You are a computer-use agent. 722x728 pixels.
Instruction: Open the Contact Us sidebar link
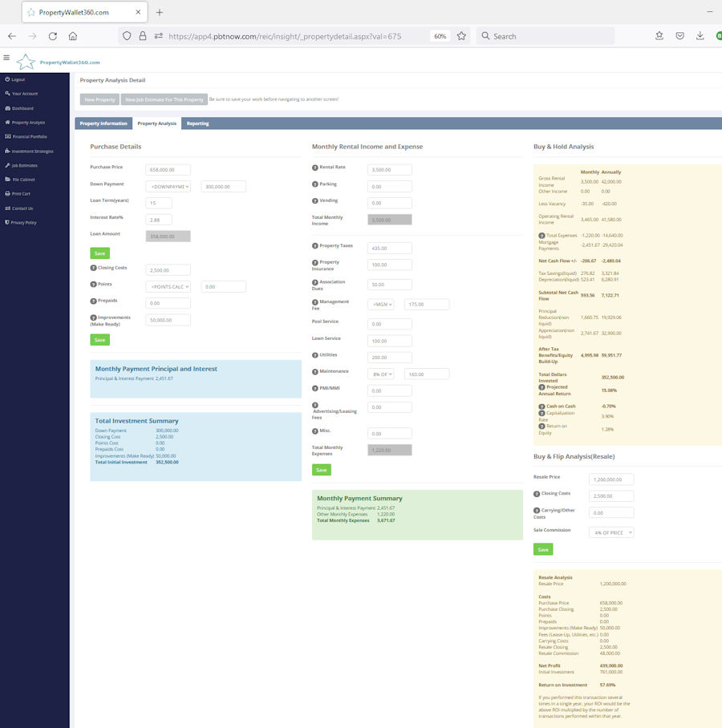coord(19,208)
